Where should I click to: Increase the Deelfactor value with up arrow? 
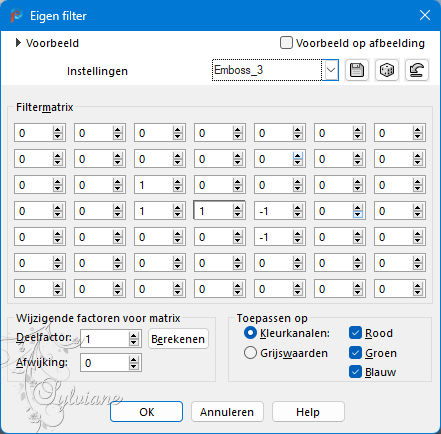point(133,336)
